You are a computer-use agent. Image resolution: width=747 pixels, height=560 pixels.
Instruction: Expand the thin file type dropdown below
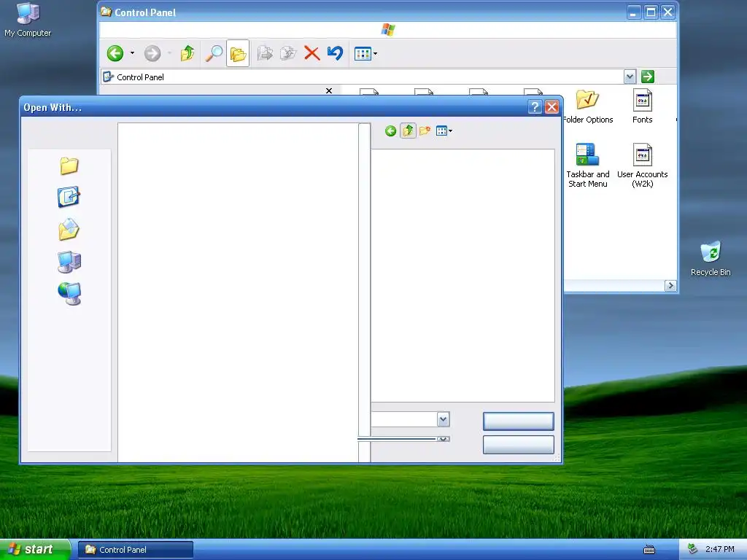point(443,439)
